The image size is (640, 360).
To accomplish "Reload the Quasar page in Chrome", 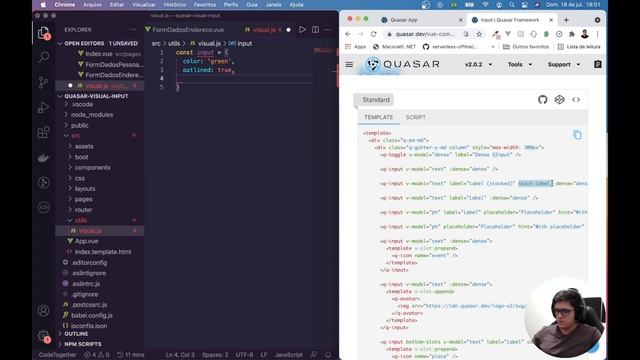I will [373, 34].
